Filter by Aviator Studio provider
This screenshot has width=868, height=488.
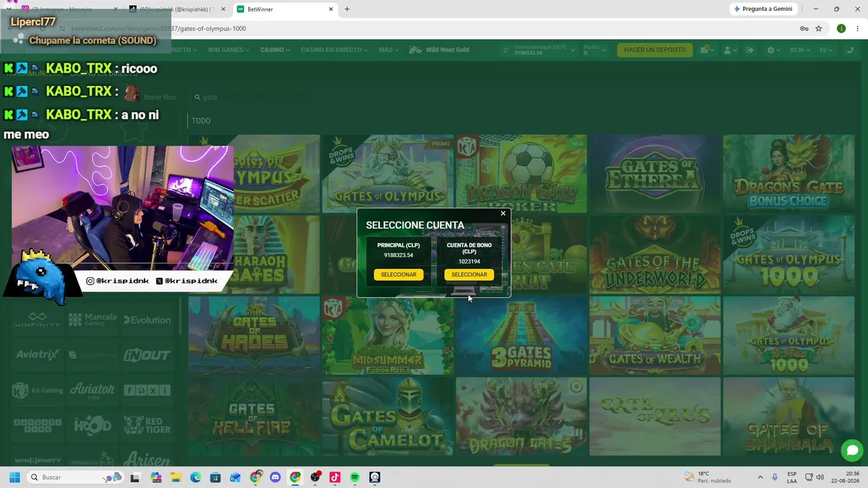[x=92, y=390]
